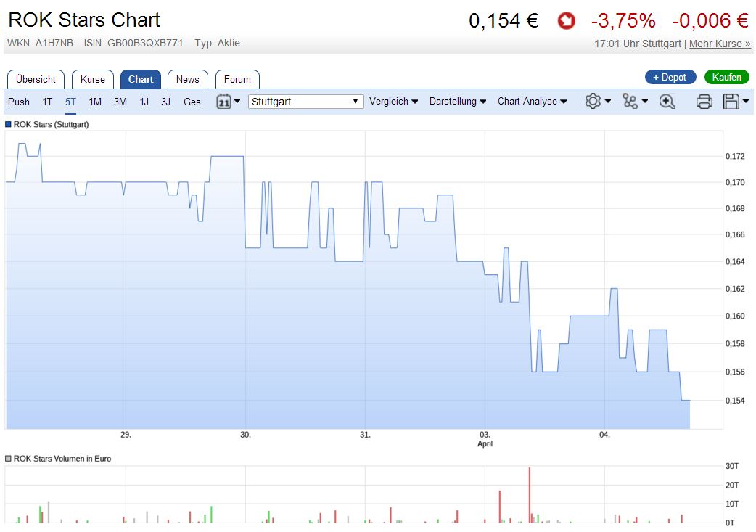Click the current price 0,154 €
The height and width of the screenshot is (532, 756).
pos(504,21)
